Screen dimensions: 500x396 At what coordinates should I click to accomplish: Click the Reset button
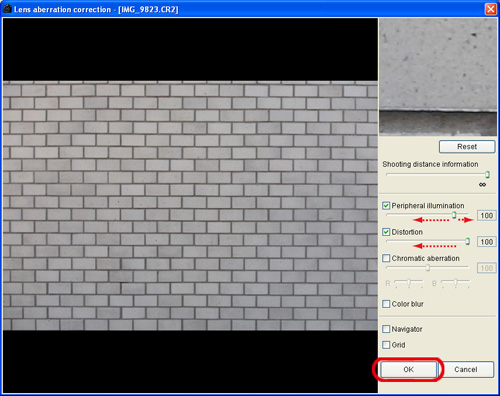point(467,147)
